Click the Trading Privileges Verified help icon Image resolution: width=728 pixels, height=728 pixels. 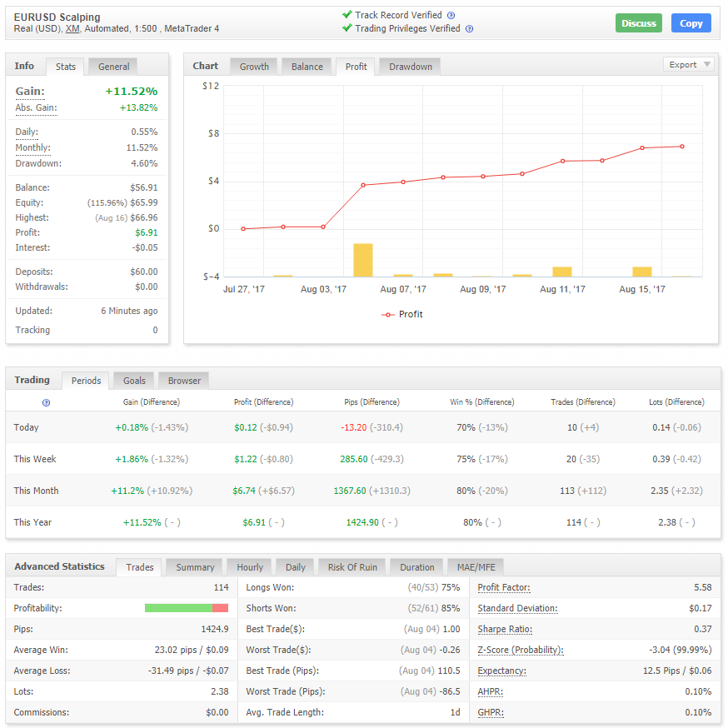click(x=470, y=29)
